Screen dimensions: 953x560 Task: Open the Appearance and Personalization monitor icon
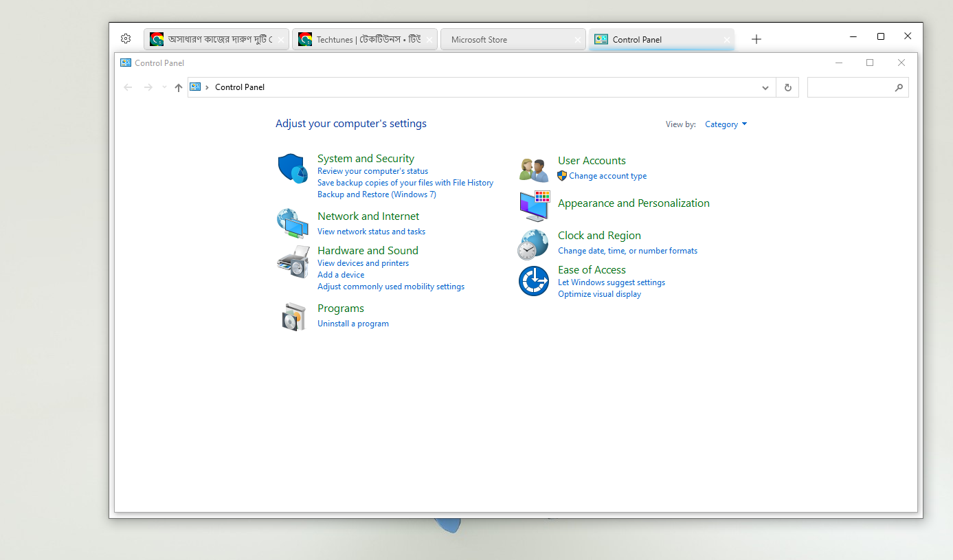534,206
